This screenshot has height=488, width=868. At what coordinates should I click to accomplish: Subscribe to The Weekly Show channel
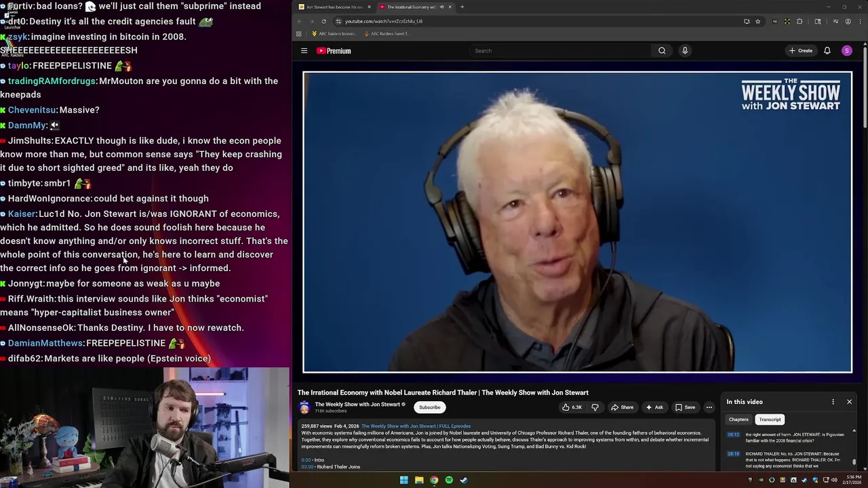tap(429, 407)
